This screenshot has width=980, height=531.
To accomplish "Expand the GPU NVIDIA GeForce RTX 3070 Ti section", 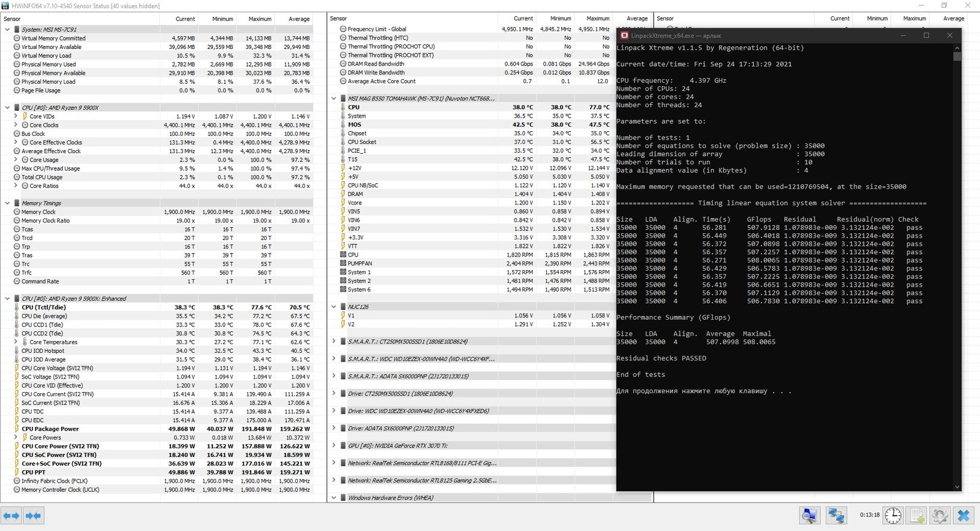I will (x=334, y=445).
